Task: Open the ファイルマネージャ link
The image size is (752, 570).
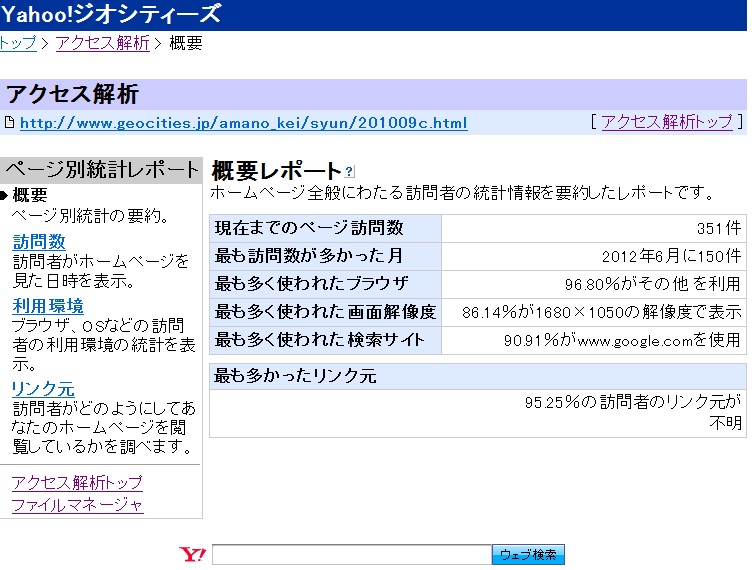Action: click(x=78, y=505)
